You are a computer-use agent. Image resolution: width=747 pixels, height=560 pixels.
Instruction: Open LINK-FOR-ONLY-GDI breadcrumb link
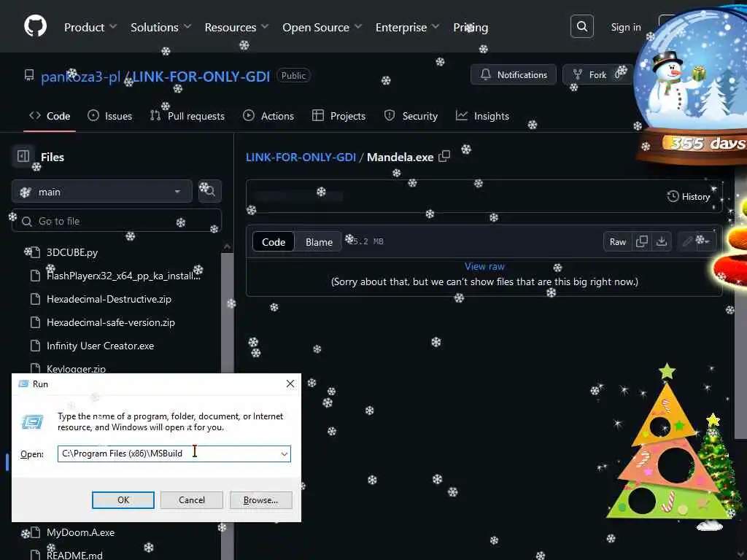pyautogui.click(x=301, y=157)
